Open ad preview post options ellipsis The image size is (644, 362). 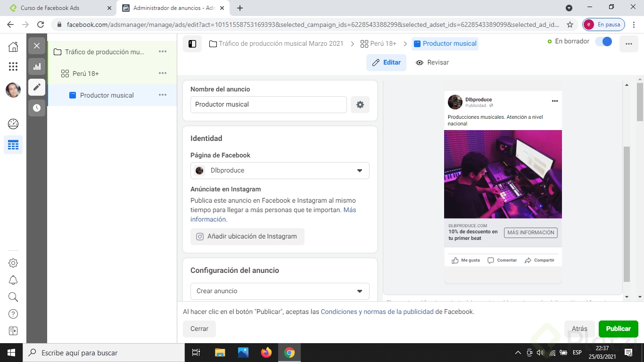pos(555,101)
